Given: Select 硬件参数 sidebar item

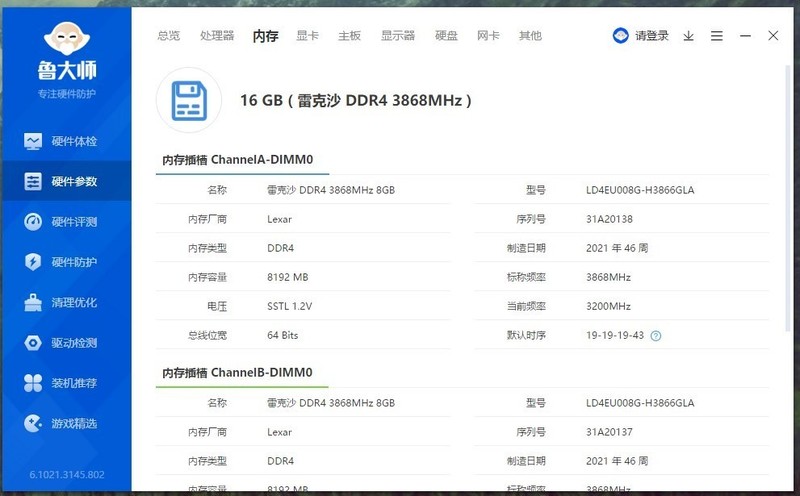Looking at the screenshot, I should pyautogui.click(x=66, y=181).
